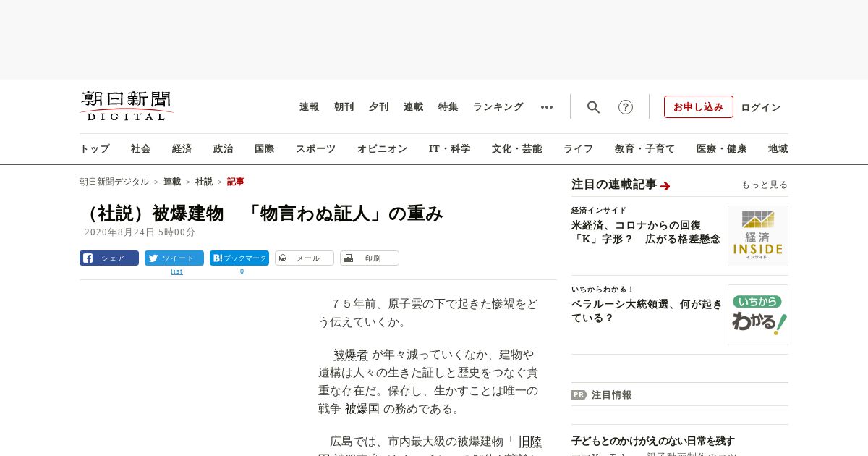This screenshot has height=456, width=868.
Task: Click the 被爆国 keyword link
Action: tap(362, 409)
